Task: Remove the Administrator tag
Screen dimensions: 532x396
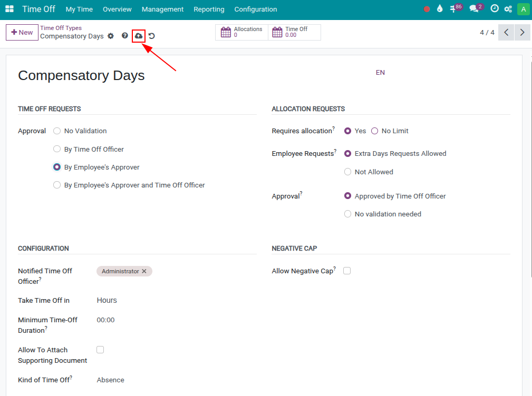Action: tap(144, 271)
